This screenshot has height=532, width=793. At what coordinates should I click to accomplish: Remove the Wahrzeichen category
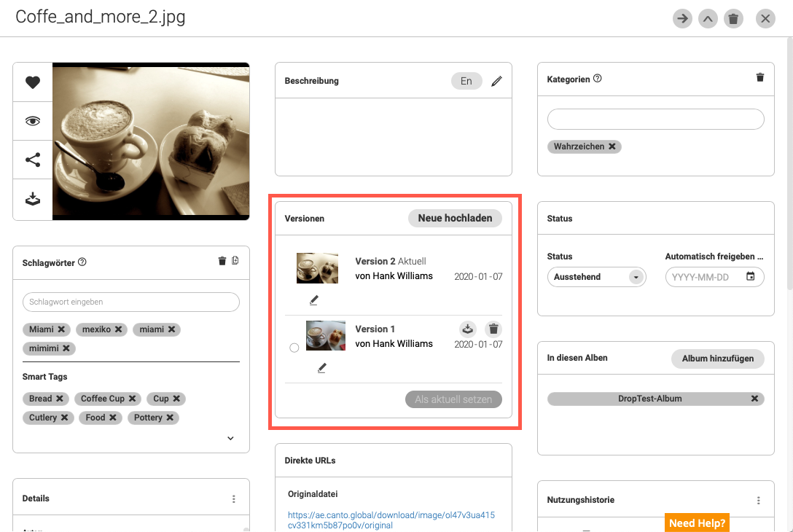[612, 146]
